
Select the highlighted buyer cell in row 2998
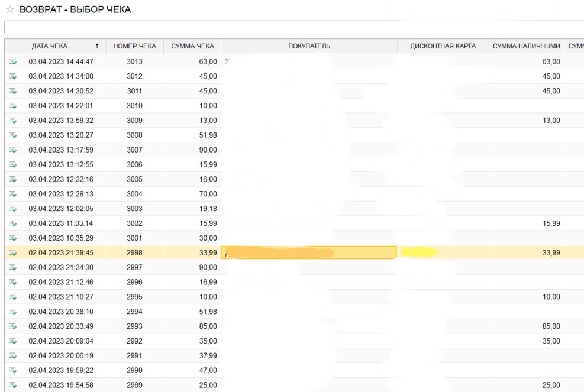pyautogui.click(x=308, y=253)
